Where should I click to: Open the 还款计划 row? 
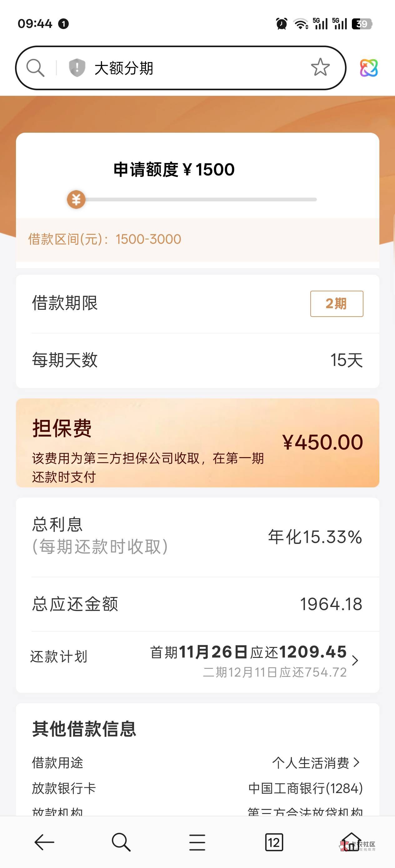click(x=59, y=656)
